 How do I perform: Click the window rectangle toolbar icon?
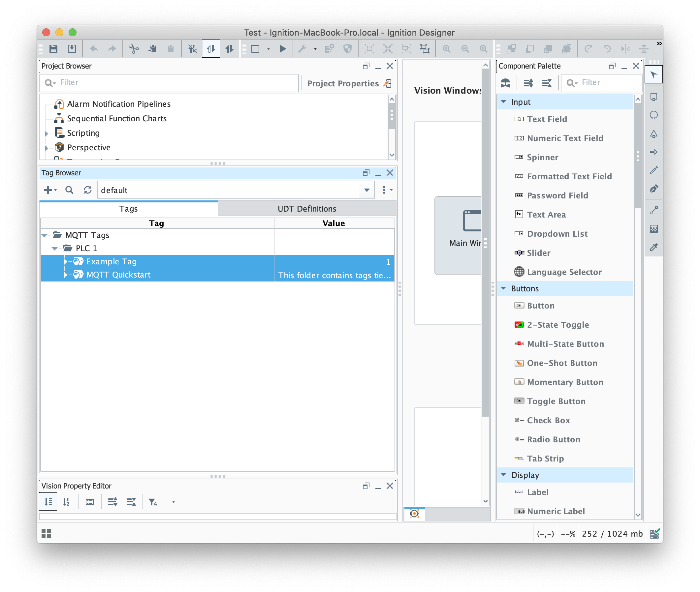coord(256,49)
